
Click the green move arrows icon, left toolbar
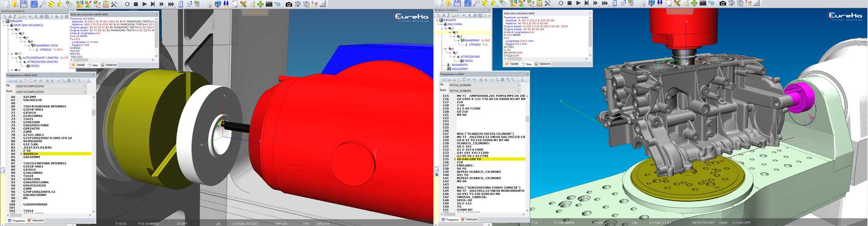point(260,4)
